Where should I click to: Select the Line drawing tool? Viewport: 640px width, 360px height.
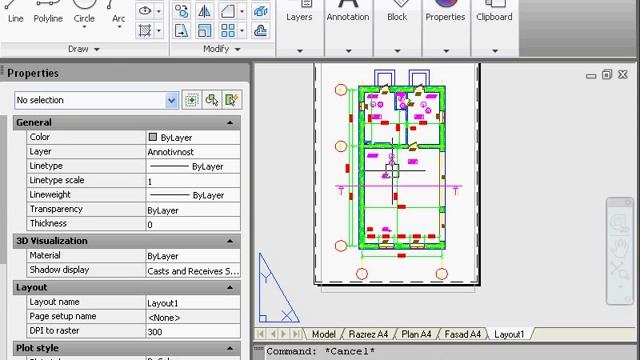[x=15, y=12]
